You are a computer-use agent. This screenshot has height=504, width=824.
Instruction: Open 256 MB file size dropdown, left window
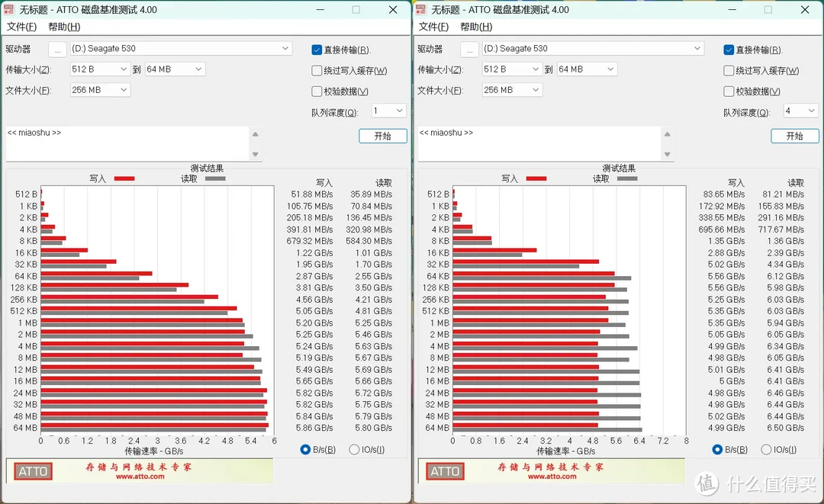[x=100, y=90]
